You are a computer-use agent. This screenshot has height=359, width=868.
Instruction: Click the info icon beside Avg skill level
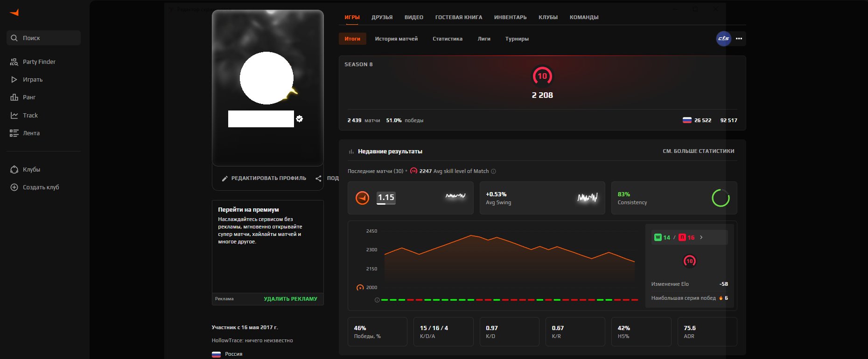tap(493, 171)
